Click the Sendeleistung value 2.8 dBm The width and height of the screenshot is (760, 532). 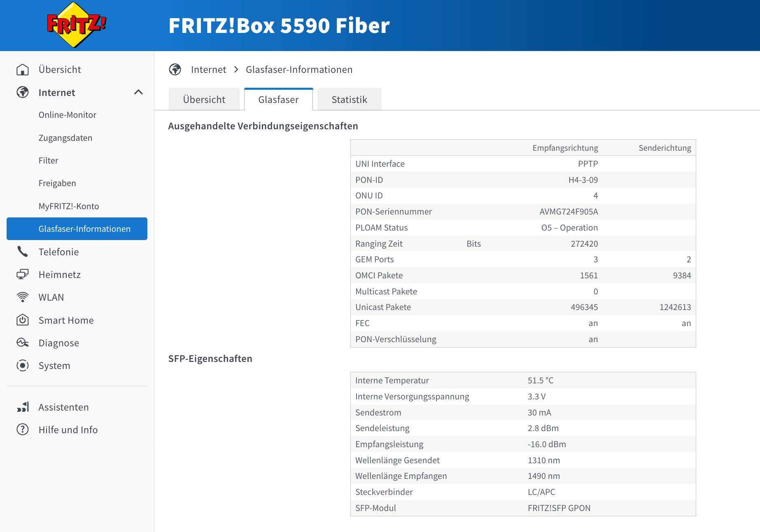pos(543,428)
